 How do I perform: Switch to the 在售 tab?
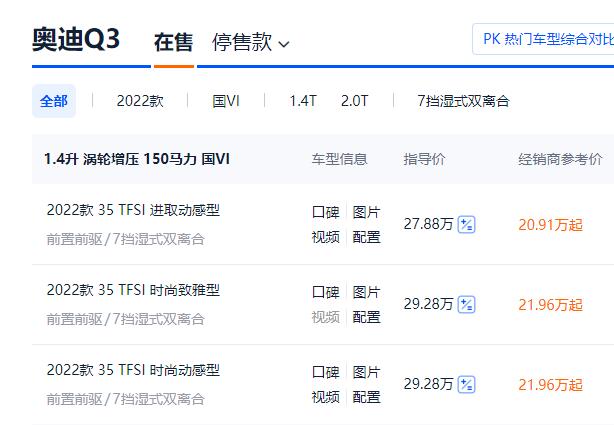[173, 42]
